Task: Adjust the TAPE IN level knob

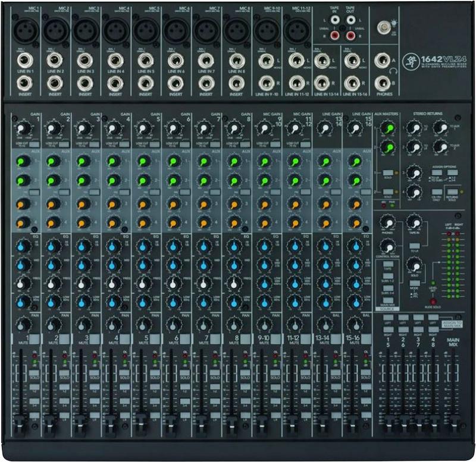Action: click(415, 223)
